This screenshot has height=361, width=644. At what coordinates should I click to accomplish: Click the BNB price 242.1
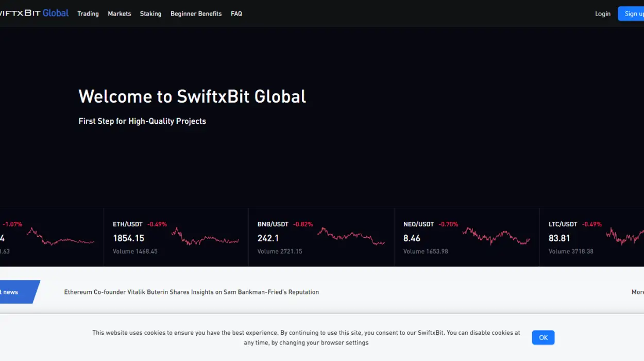(x=268, y=238)
